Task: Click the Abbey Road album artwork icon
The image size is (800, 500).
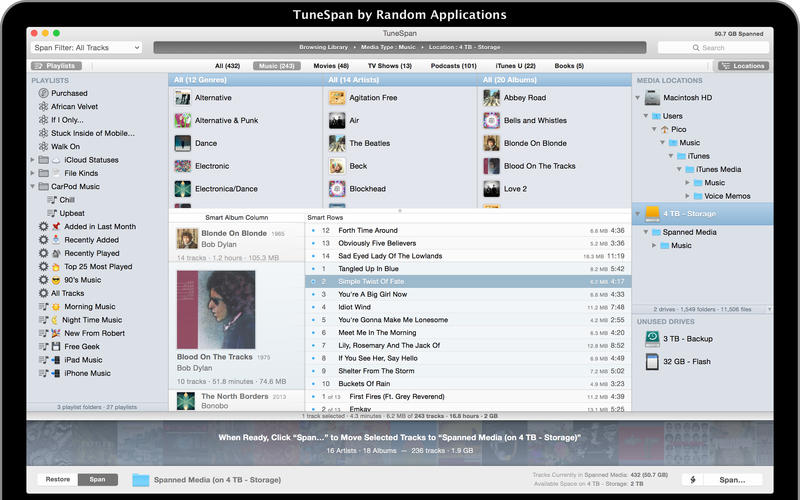Action: pyautogui.click(x=491, y=98)
